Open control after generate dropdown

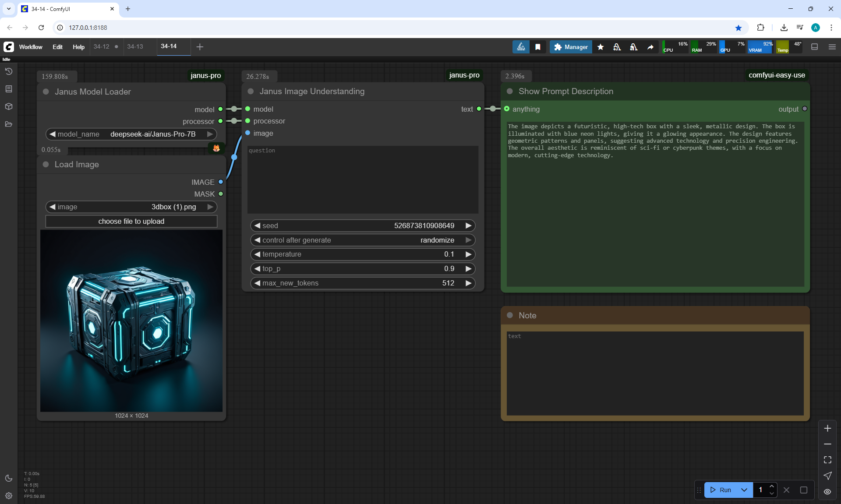pyautogui.click(x=362, y=240)
